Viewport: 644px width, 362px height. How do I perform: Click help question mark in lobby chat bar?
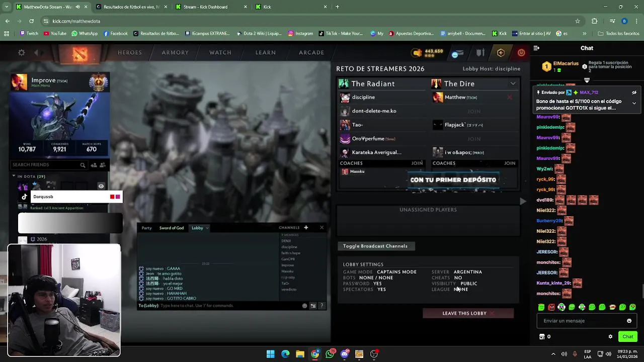tap(321, 306)
